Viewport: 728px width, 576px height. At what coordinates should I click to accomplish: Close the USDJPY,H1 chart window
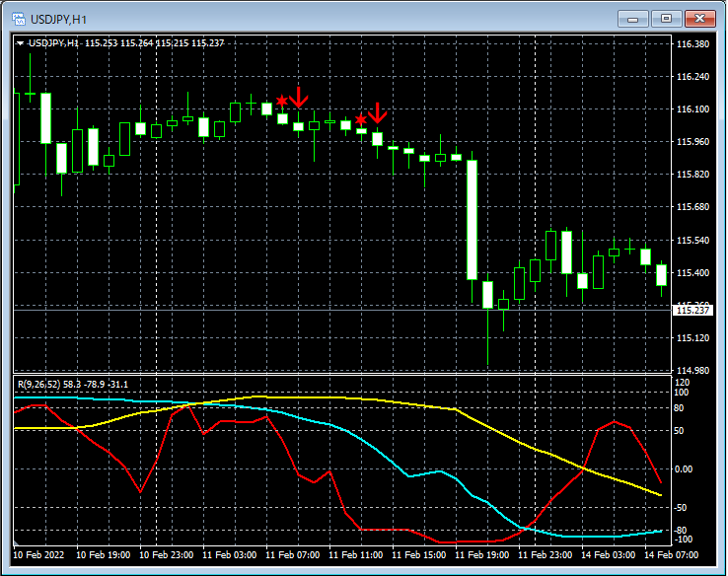(x=701, y=18)
